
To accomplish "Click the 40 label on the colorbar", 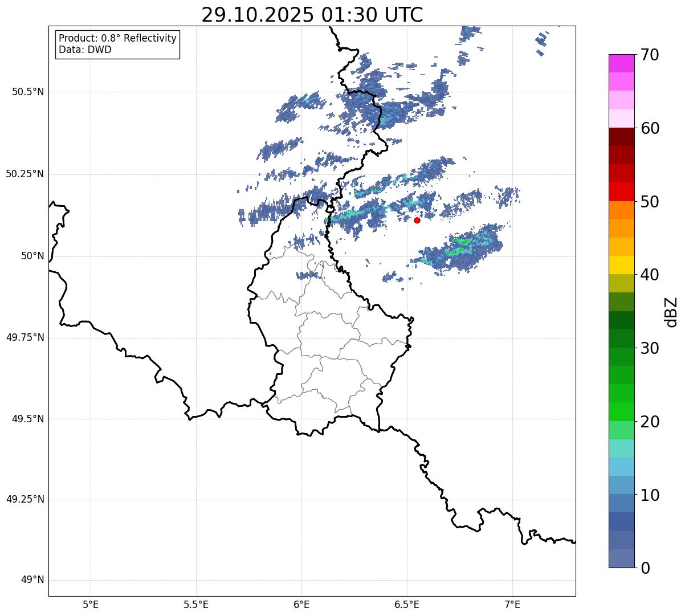I will pos(650,275).
